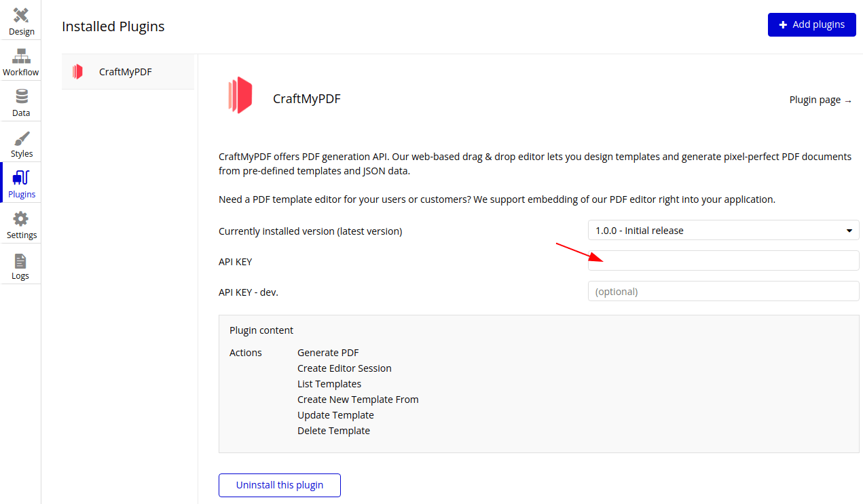
Task: Click the Create Editor Session action
Action: [344, 368]
